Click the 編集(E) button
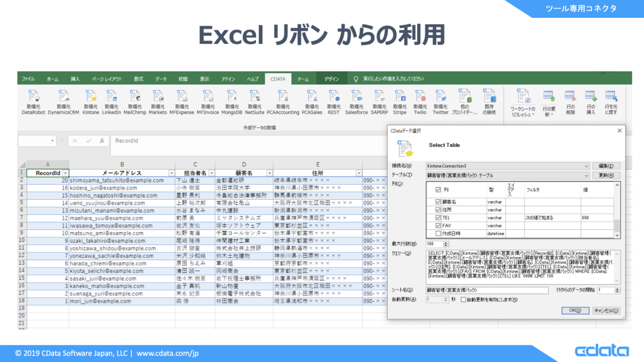This screenshot has height=362, width=644. (606, 166)
